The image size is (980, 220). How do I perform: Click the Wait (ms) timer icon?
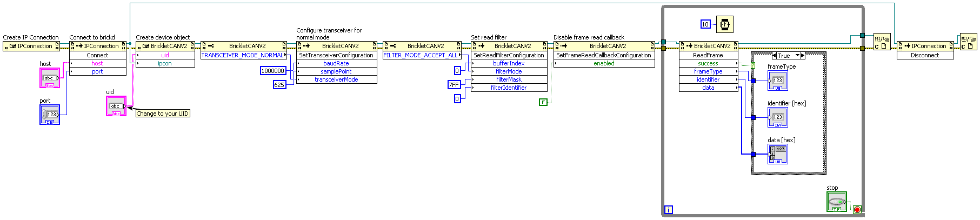724,24
